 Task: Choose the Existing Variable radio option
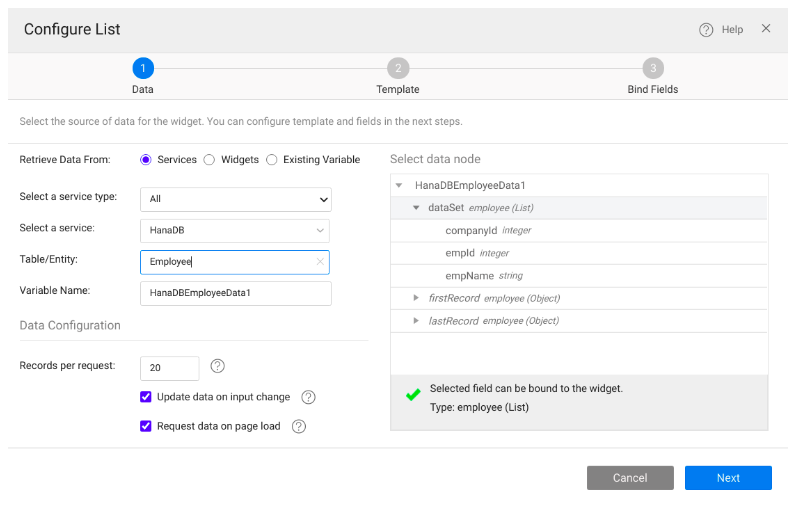click(272, 160)
